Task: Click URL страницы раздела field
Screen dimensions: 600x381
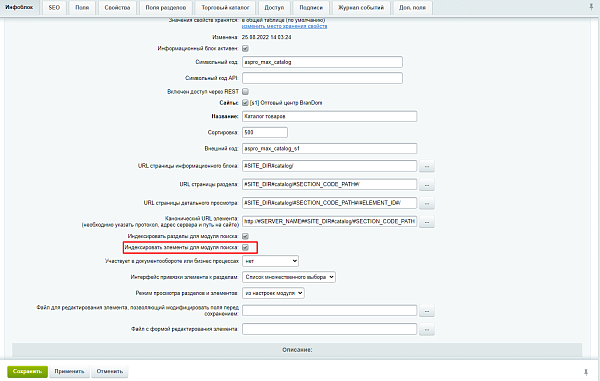Action: point(329,184)
